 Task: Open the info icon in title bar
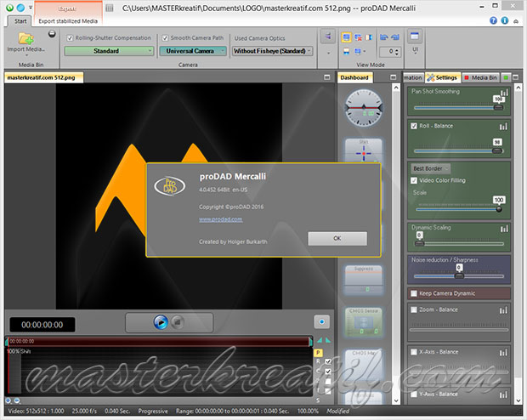pyautogui.click(x=505, y=20)
